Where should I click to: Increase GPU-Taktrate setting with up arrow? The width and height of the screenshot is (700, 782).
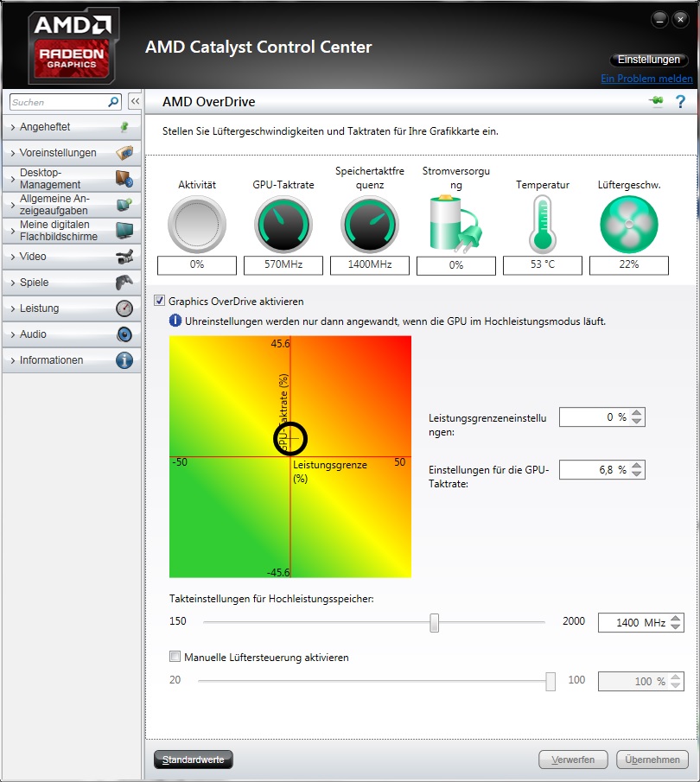pos(637,465)
